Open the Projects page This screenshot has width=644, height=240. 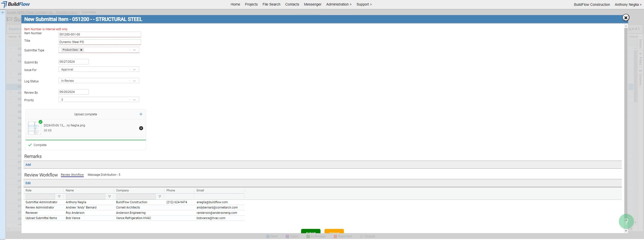click(251, 4)
